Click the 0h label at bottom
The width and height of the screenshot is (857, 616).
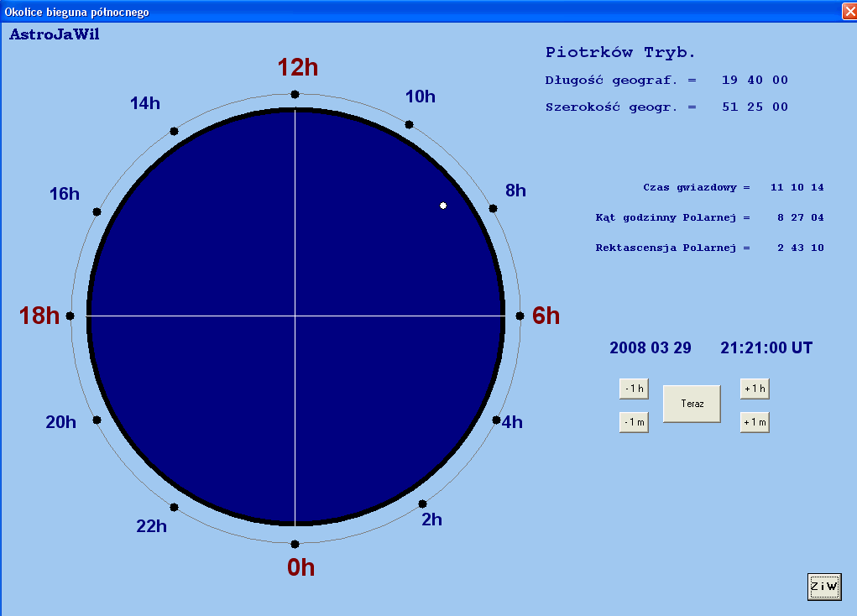[x=301, y=567]
